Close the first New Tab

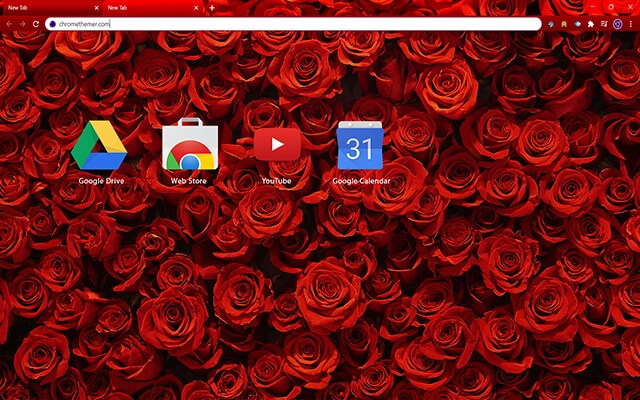click(96, 8)
